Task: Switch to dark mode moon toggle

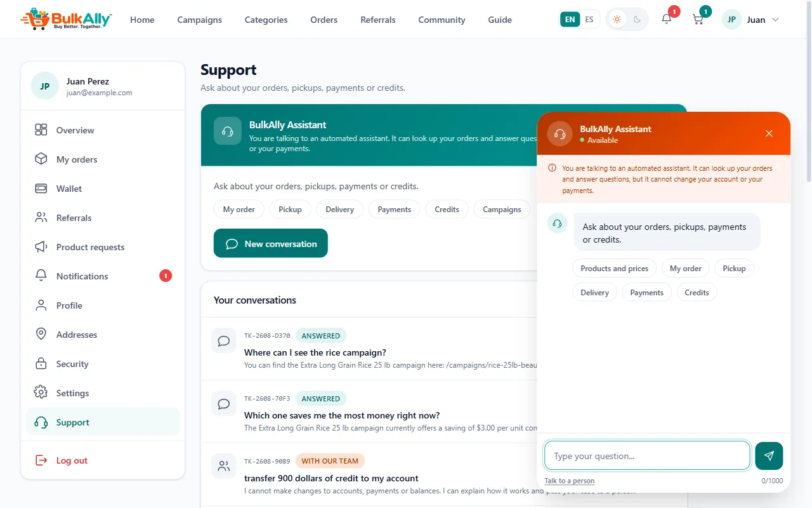Action: coord(637,20)
